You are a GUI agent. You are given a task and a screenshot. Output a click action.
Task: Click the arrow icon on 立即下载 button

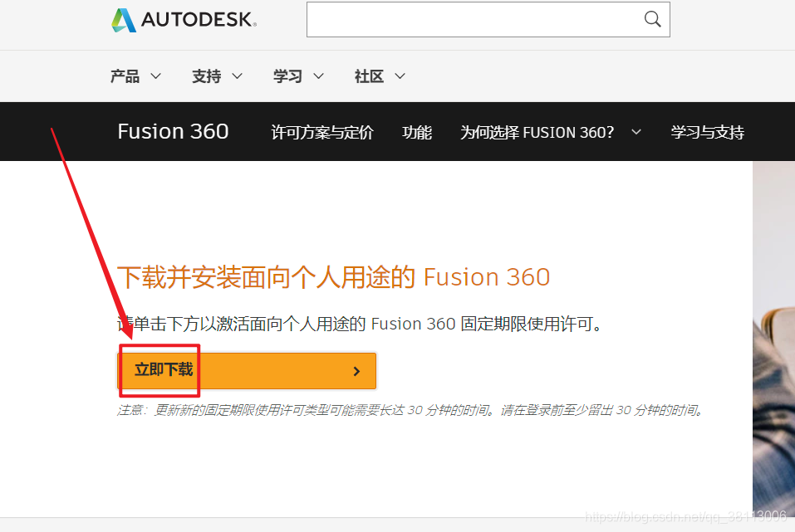(356, 371)
